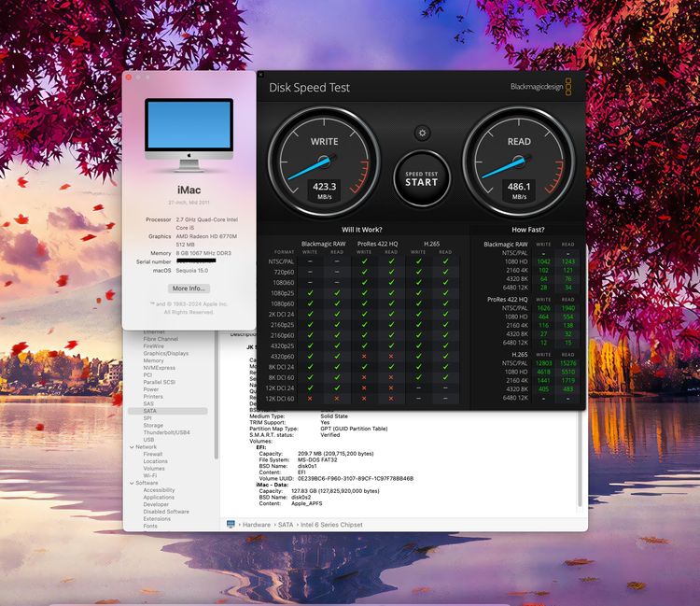Select PCI in System Information sidebar
The image size is (700, 606).
tap(147, 375)
